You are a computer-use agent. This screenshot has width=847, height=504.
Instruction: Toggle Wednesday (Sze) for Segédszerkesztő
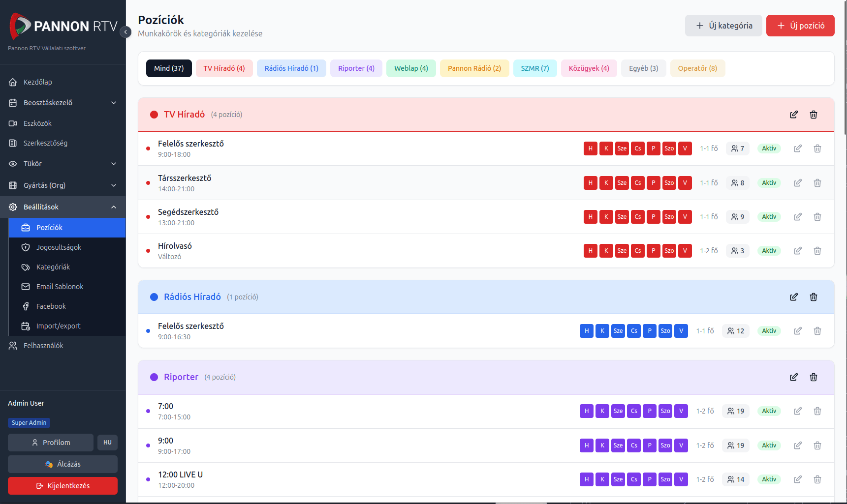point(622,217)
